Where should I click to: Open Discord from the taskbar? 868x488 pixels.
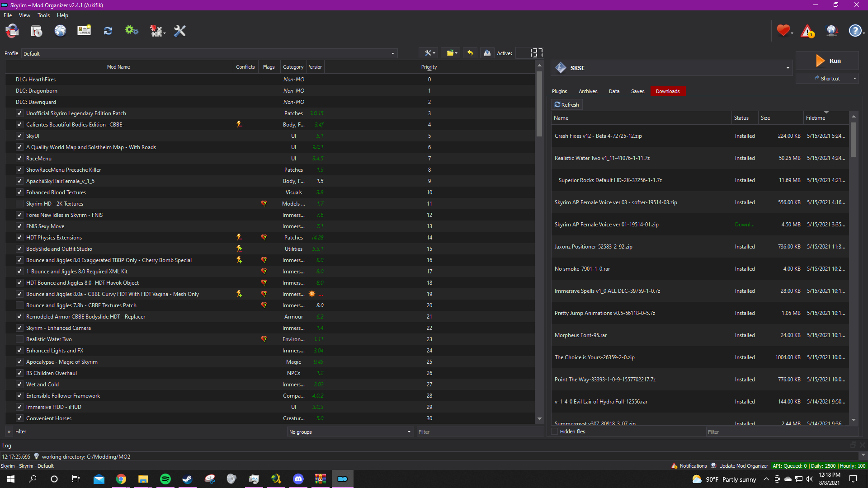coord(298,479)
